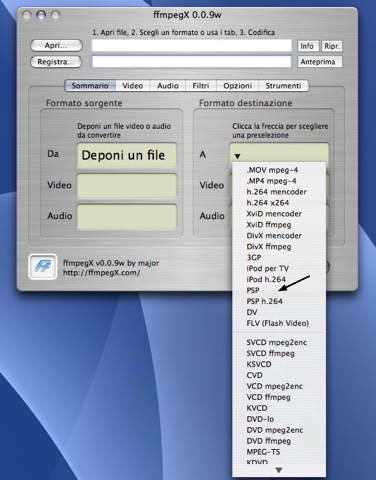Screen dimensions: 376x480
Task: Select SVCD ffmpeg preset
Action: (279, 354)
